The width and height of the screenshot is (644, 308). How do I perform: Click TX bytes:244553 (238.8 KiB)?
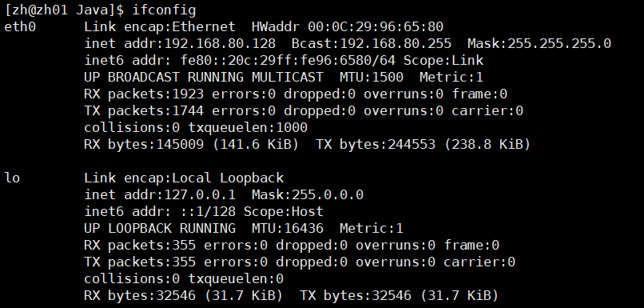423,144
